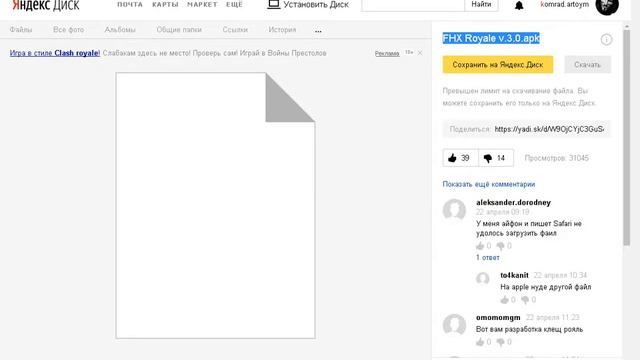Click aleksander.dorodney's avatar picture
Viewport: 640px width, 360px height.
coord(454,209)
